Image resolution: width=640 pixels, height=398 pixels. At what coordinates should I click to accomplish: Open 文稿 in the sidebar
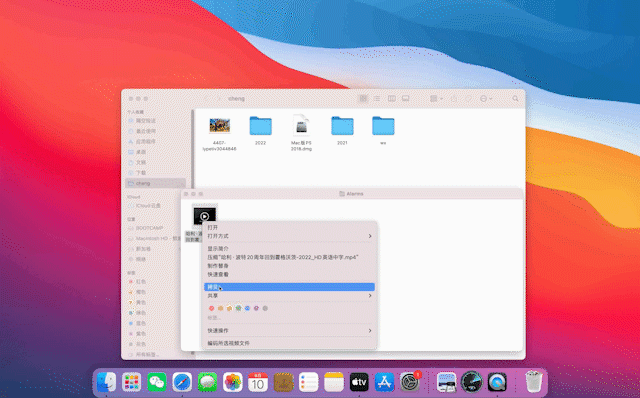pos(156,162)
